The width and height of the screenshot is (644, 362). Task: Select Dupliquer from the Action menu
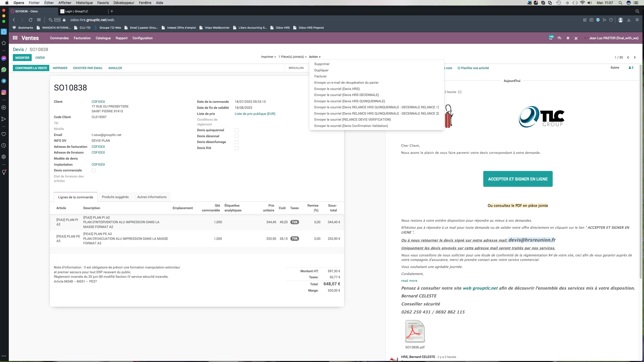pyautogui.click(x=321, y=70)
